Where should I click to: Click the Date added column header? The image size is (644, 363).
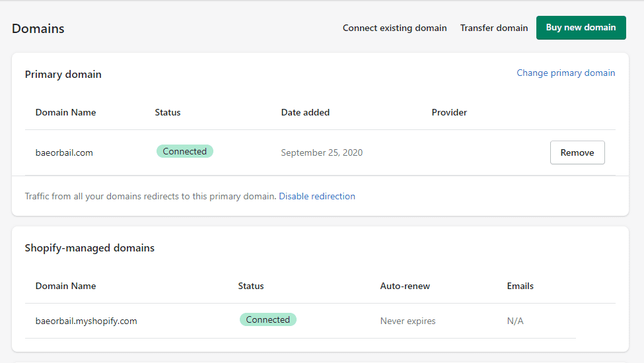(305, 112)
